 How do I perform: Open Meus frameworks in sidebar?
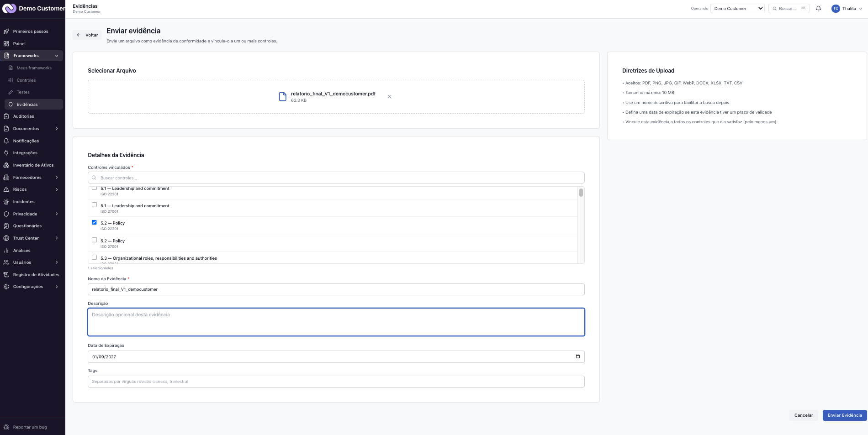point(34,68)
